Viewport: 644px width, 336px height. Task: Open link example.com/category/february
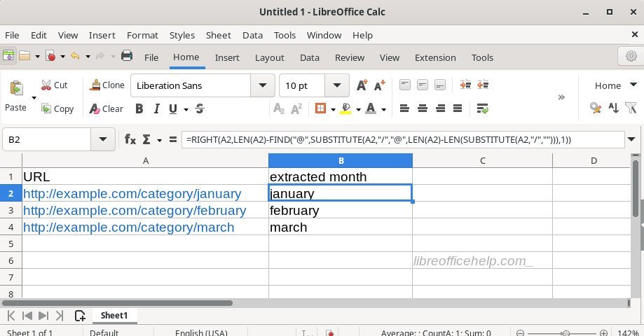tap(135, 211)
